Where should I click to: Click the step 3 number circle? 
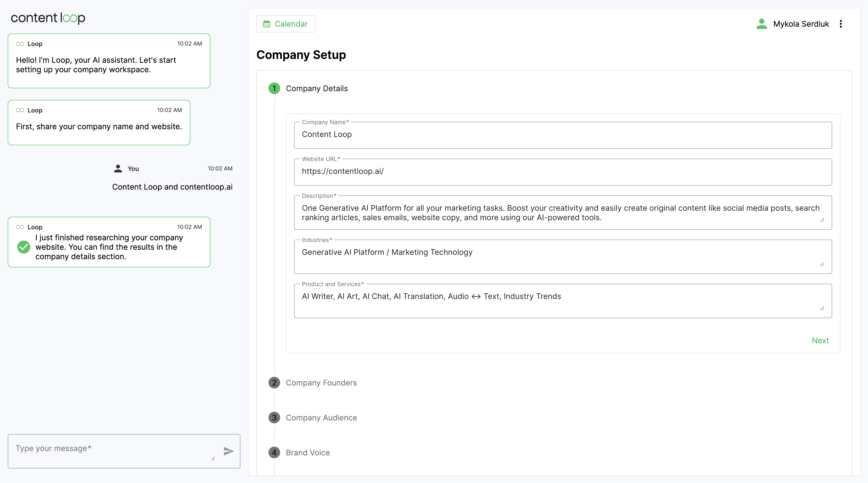point(274,418)
